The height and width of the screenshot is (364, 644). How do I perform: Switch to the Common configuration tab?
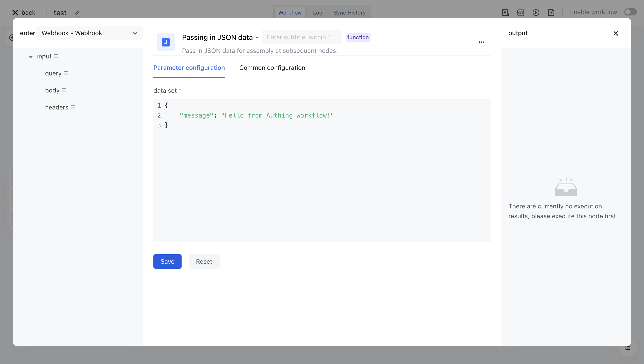pos(272,68)
